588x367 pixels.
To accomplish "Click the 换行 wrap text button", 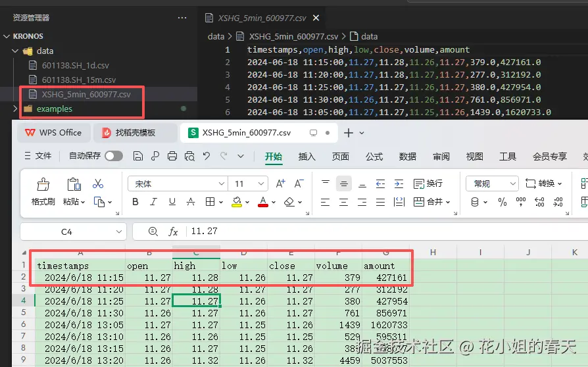I will coord(428,183).
